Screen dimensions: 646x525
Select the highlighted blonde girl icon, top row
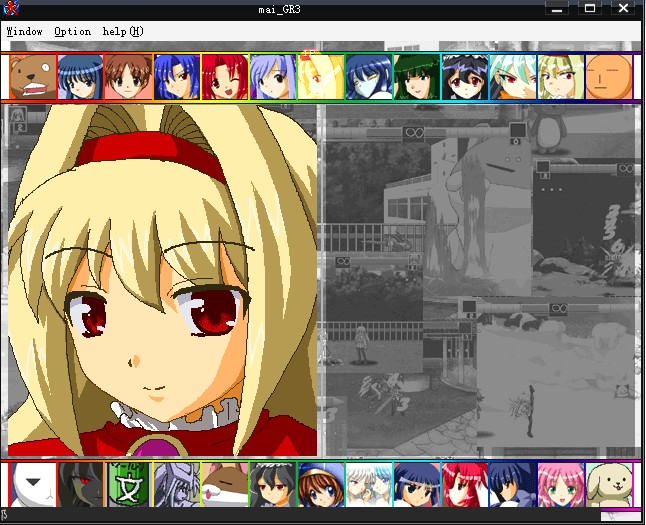point(321,77)
